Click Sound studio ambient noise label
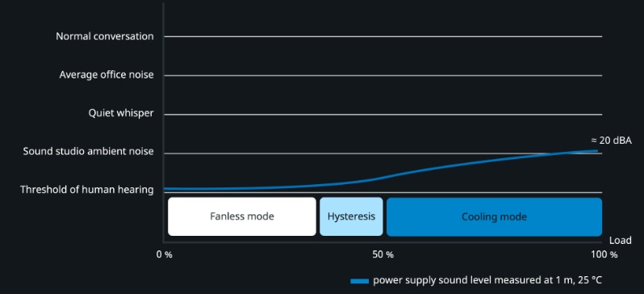Screen dimensions: 644x294 pos(88,151)
